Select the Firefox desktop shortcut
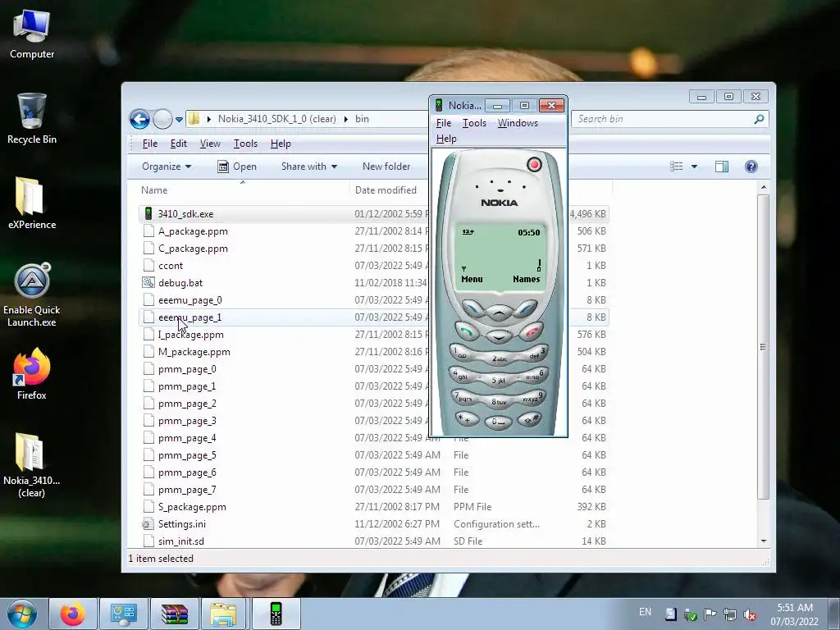 coord(32,374)
